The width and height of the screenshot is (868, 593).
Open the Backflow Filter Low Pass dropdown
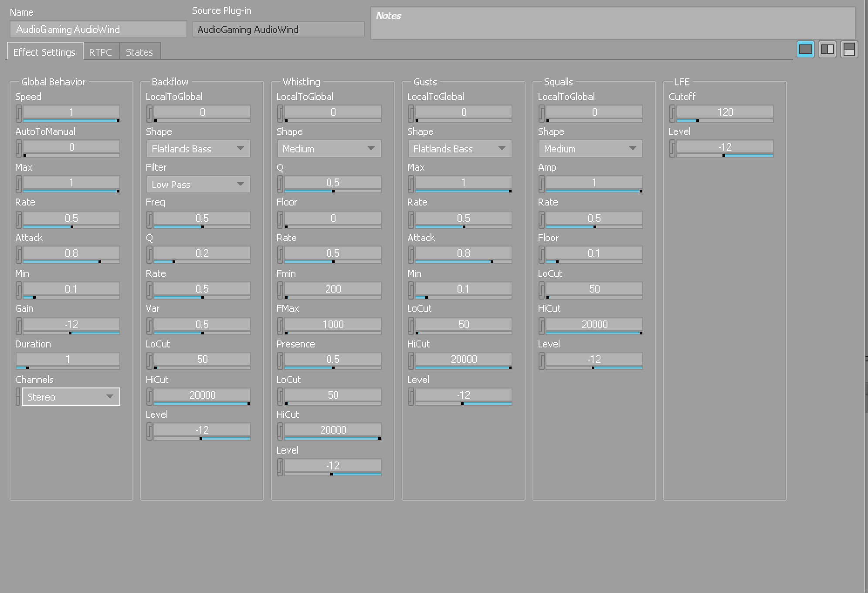[x=198, y=184]
